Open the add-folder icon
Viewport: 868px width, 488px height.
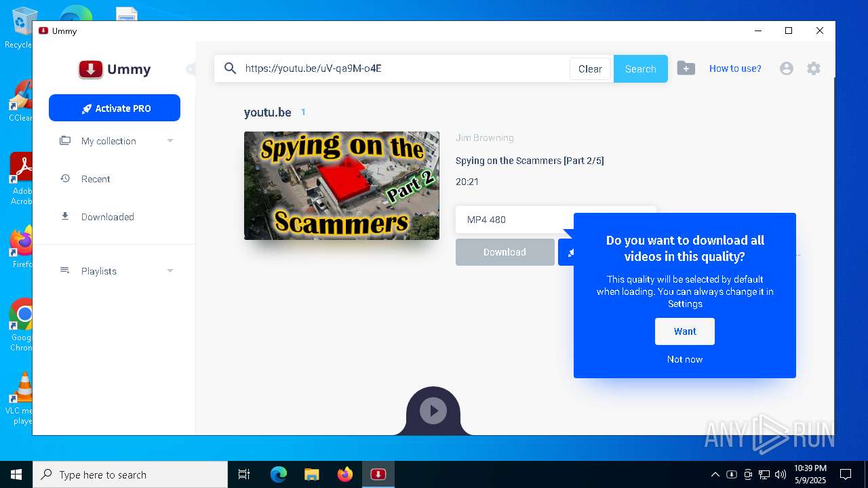click(686, 68)
